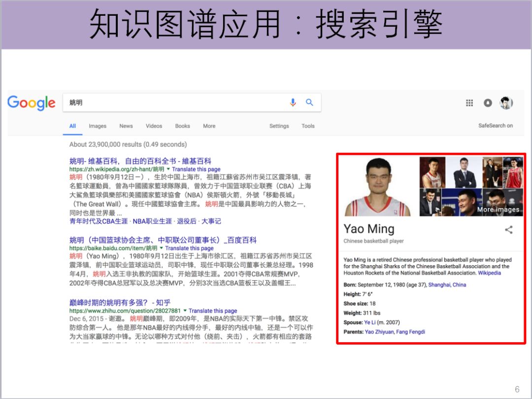Image resolution: width=532 pixels, height=399 pixels.
Task: Open the Tools option
Action: (308, 126)
